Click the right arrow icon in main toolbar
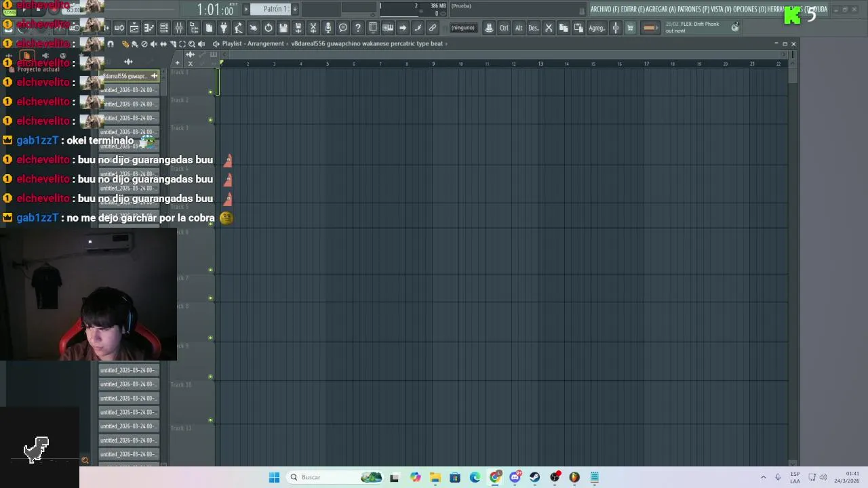Viewport: 868px width, 488px height. [403, 28]
